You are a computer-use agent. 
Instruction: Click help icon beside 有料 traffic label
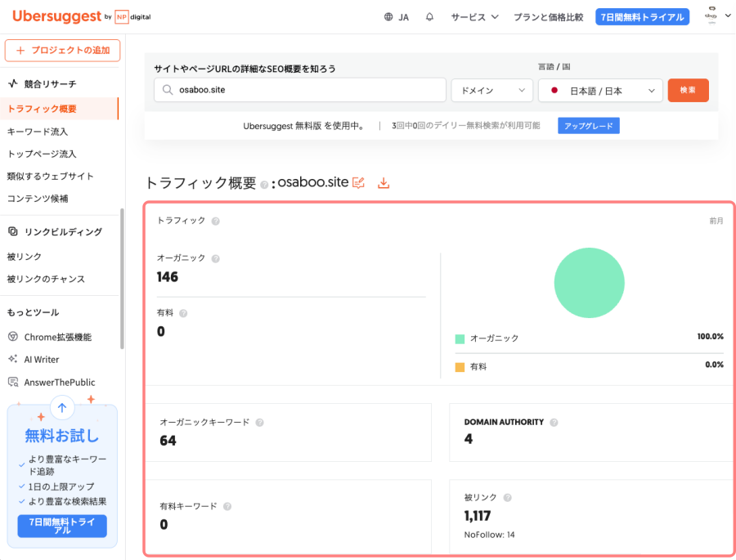(183, 314)
